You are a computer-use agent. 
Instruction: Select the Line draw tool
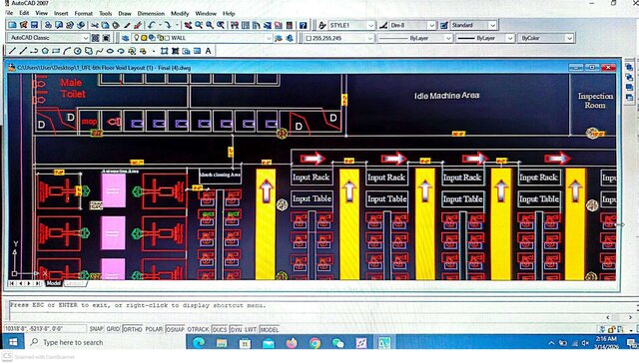[12, 51]
